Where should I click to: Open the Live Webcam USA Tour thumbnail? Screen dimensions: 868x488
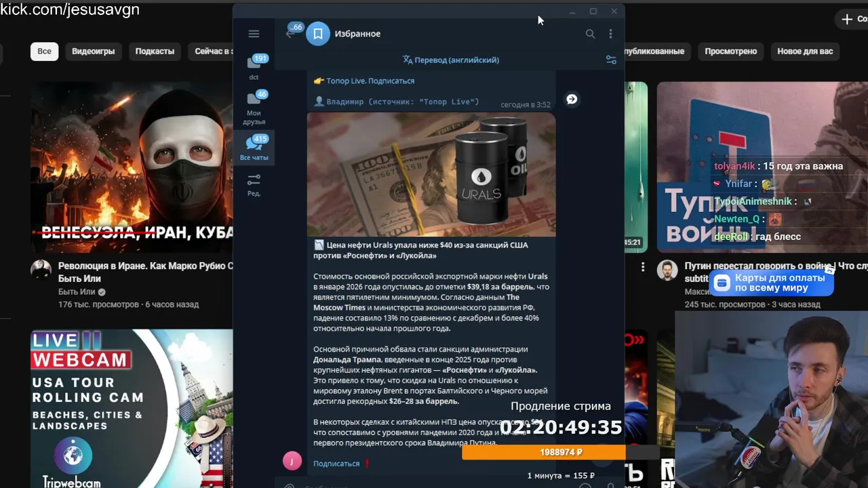132,409
